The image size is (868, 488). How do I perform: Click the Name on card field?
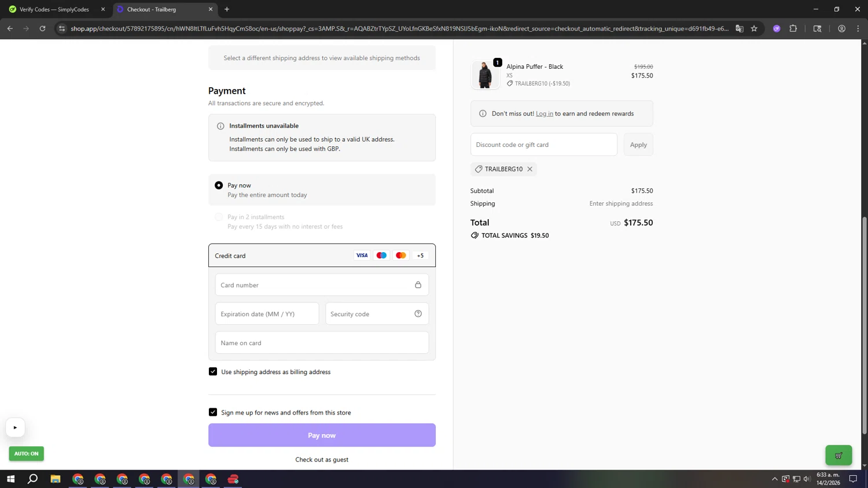322,342
